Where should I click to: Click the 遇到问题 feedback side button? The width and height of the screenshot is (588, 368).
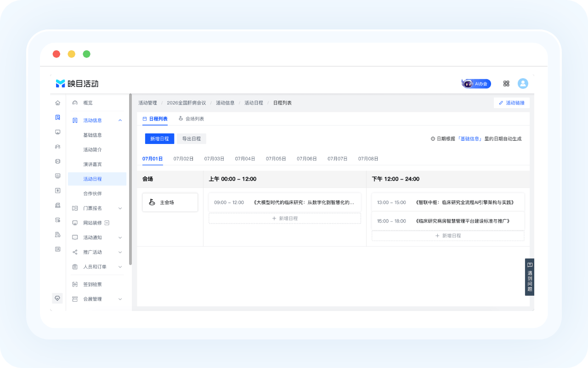click(530, 277)
